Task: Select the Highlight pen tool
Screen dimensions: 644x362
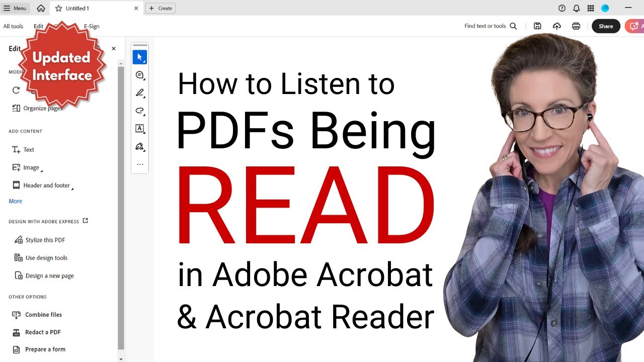Action: click(140, 93)
